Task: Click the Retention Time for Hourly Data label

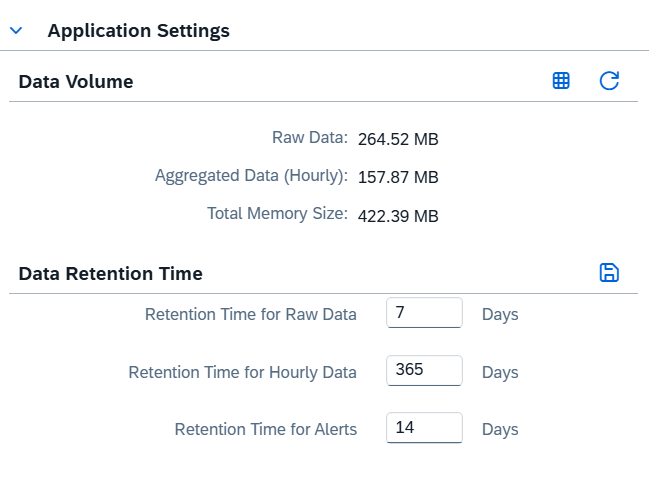Action: pyautogui.click(x=243, y=372)
